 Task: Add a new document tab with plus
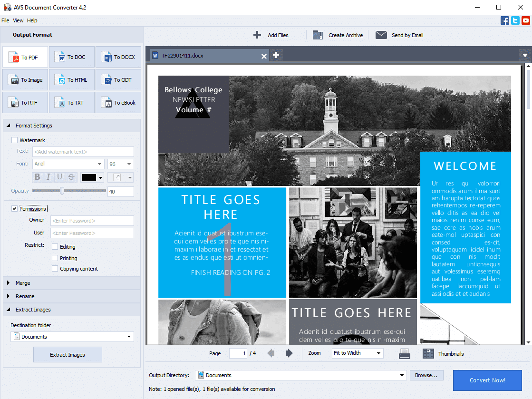tap(276, 55)
